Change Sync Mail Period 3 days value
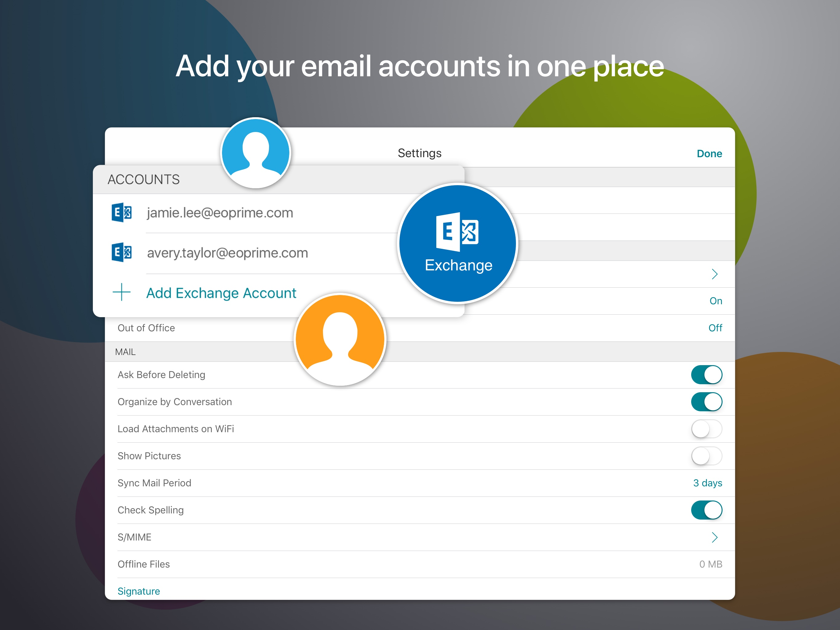Image resolution: width=840 pixels, height=630 pixels. pos(707,483)
